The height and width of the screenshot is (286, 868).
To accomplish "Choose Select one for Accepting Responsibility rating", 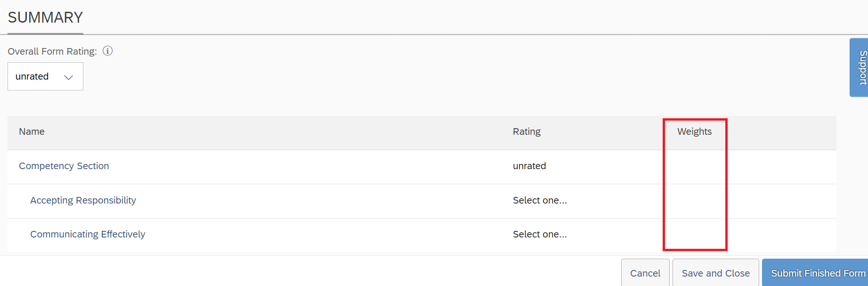I will tap(540, 200).
